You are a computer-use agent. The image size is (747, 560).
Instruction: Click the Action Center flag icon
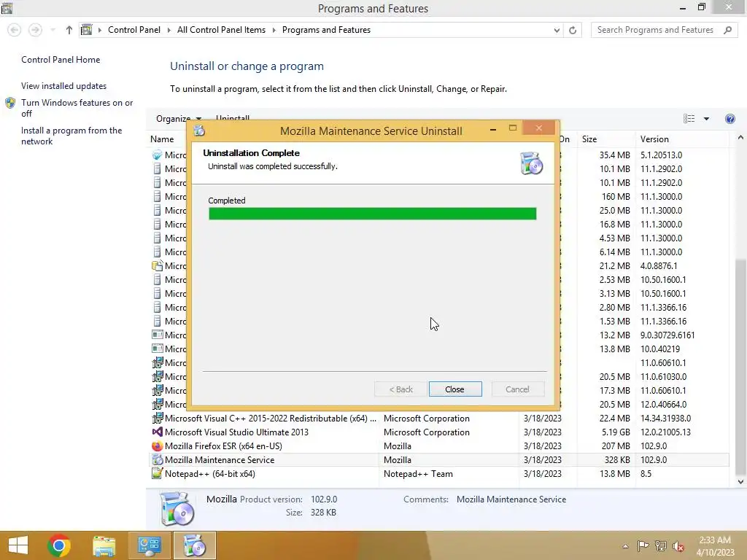point(643,545)
